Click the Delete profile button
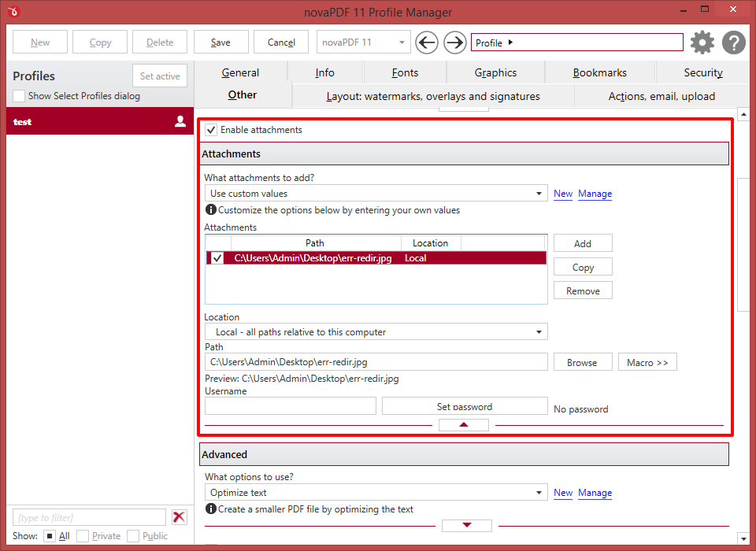 160,42
